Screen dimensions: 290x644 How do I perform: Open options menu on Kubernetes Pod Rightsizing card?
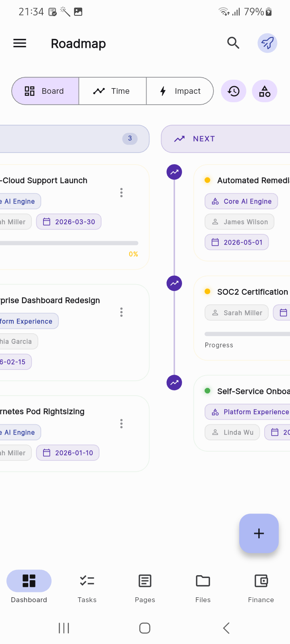121,423
